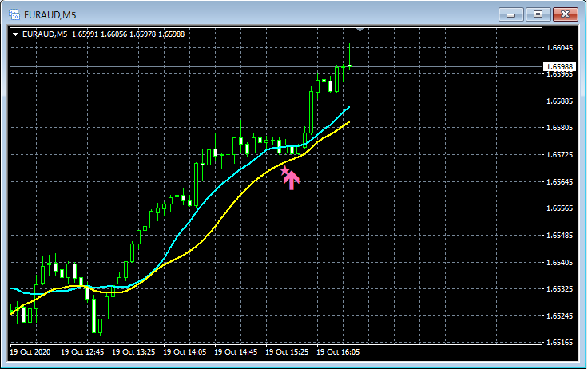
Task: Click the pink up-arrow buy signal
Action: click(292, 180)
